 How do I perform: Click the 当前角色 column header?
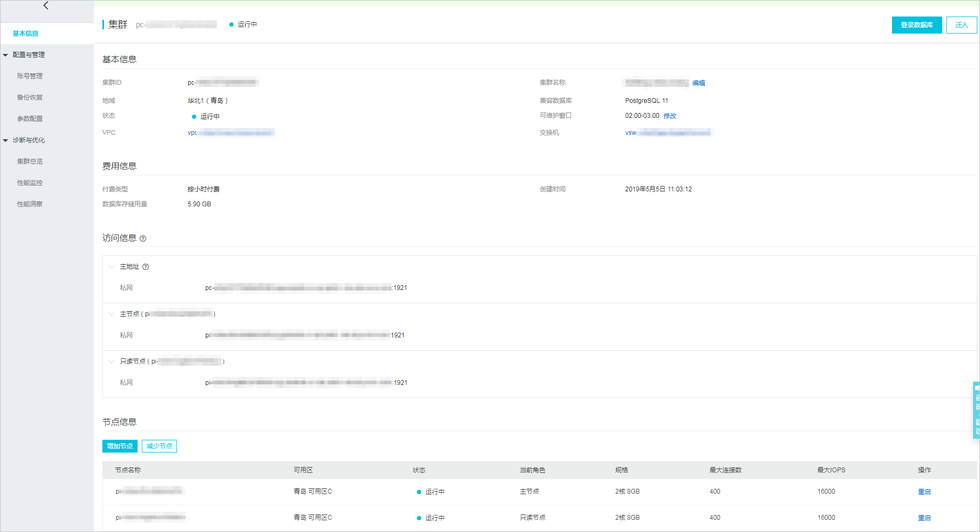pyautogui.click(x=532, y=470)
